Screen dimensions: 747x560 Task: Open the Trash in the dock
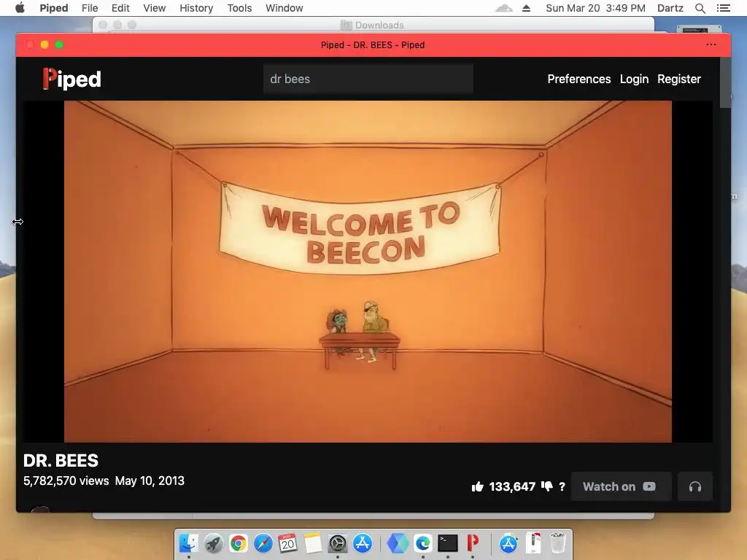click(558, 542)
